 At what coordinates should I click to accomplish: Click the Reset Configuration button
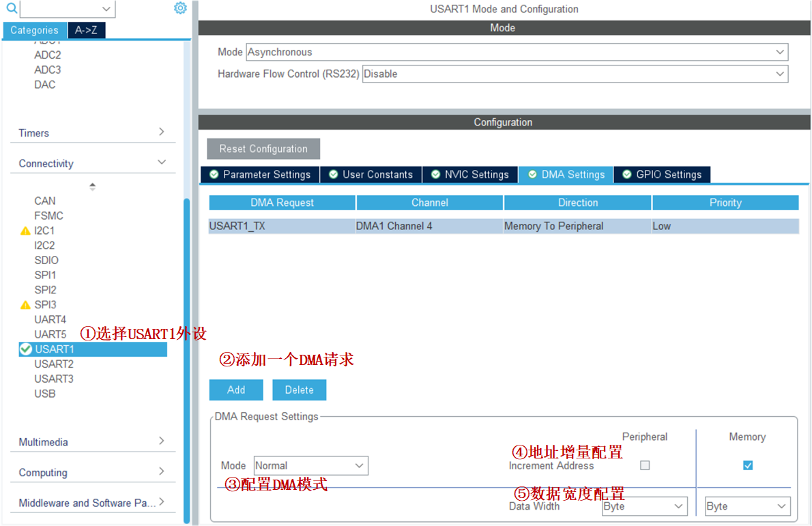click(263, 149)
